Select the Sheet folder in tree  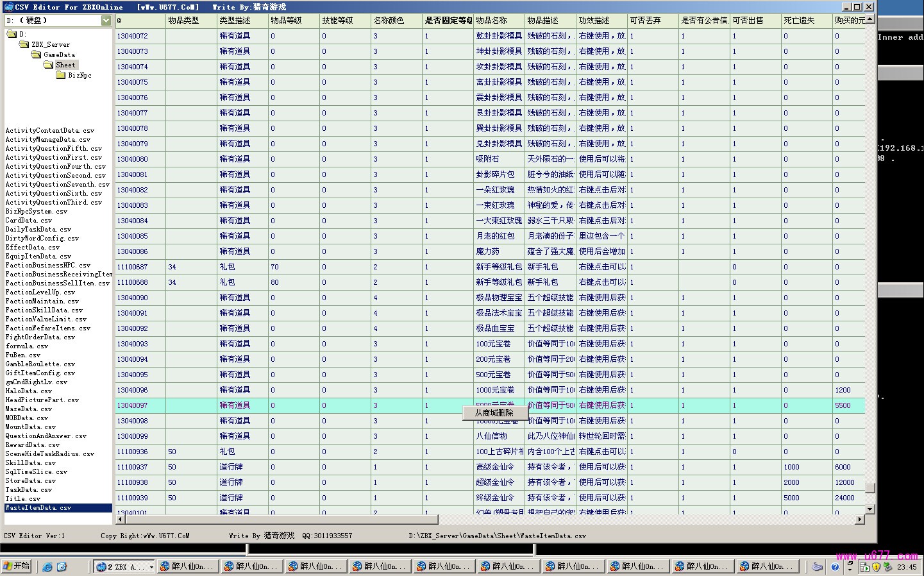65,65
